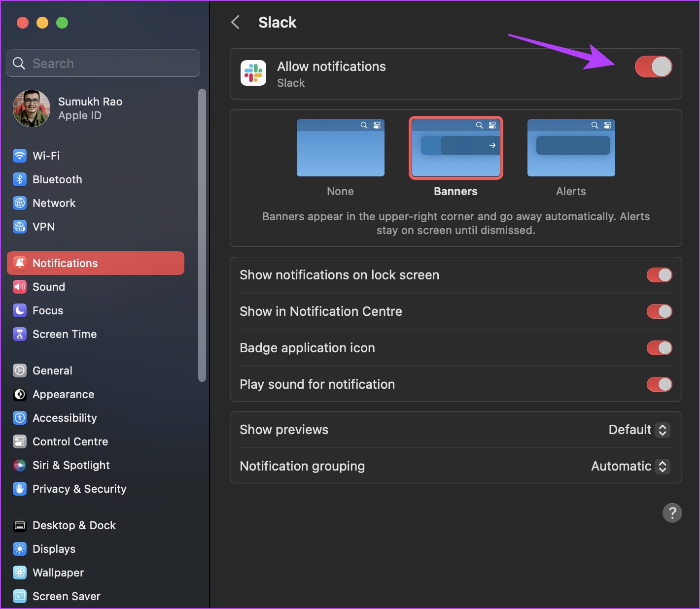Click the Screen Time hourglass icon
This screenshot has height=609, width=700.
(x=20, y=334)
